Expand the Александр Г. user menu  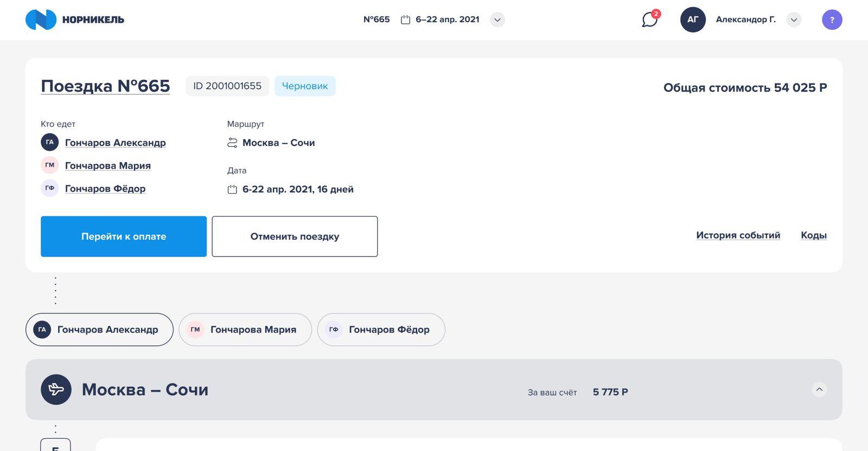794,20
